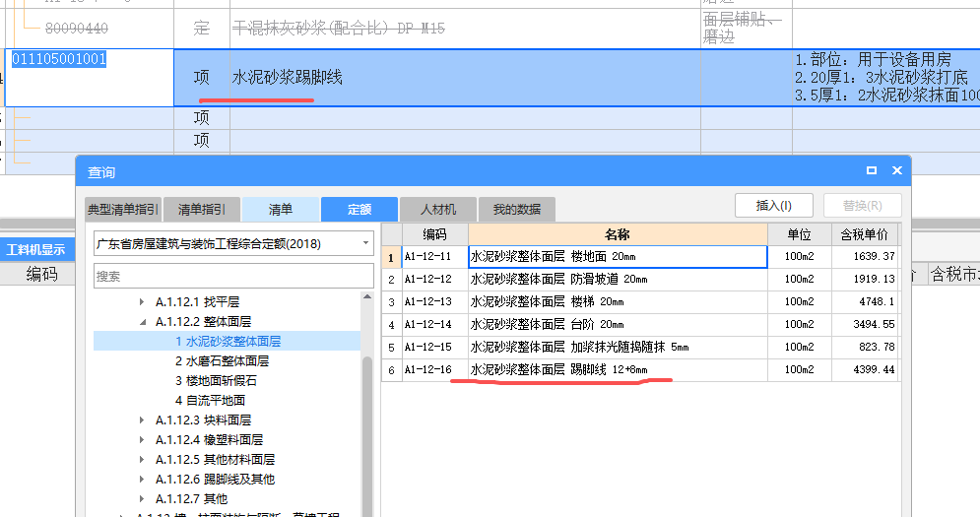The height and width of the screenshot is (517, 980).
Task: Select the 清单 tab
Action: (x=281, y=210)
